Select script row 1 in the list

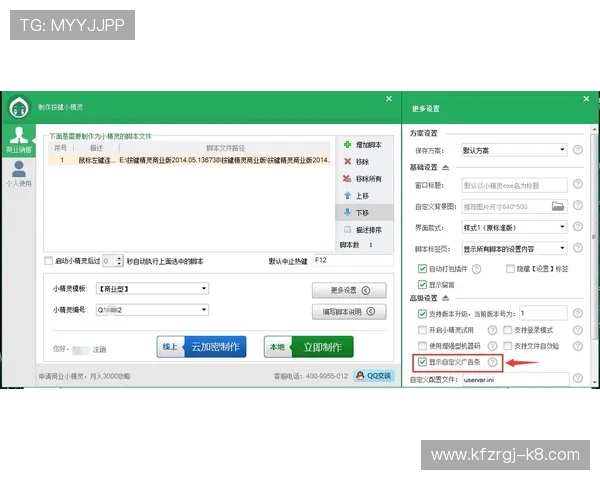tap(189, 160)
